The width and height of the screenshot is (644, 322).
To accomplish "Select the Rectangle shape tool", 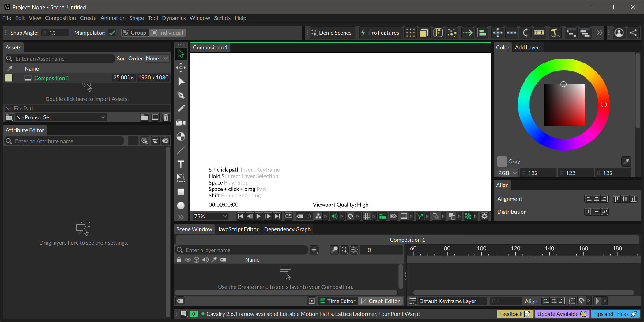I will (181, 192).
